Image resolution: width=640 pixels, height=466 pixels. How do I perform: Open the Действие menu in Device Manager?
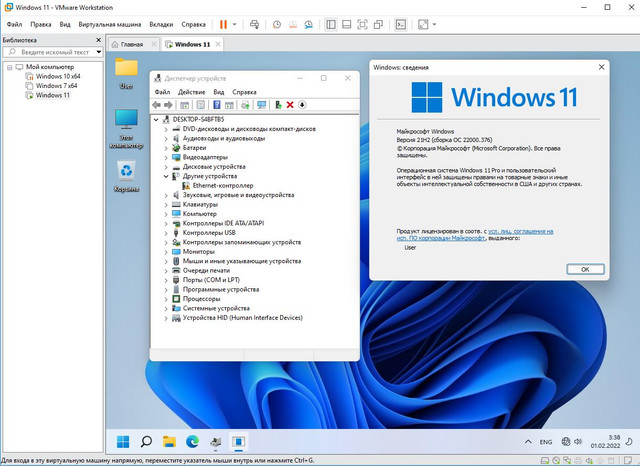pyautogui.click(x=191, y=92)
